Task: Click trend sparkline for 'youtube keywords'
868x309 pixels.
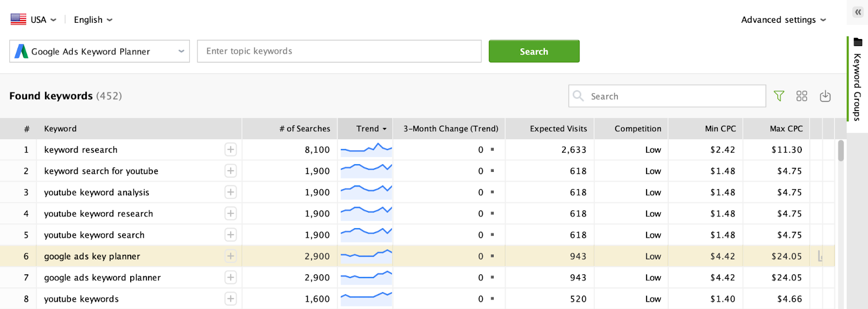Action: pyautogui.click(x=366, y=299)
